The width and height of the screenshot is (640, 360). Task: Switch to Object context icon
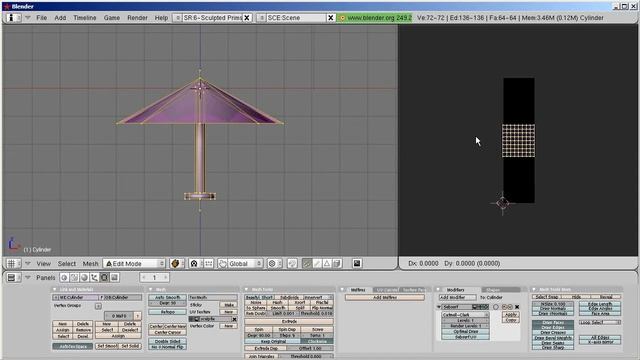[94, 278]
